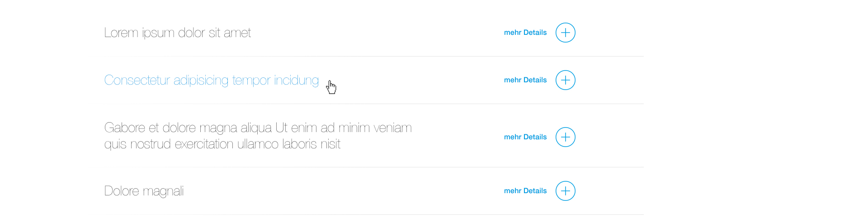Click the 'Dolore magnali' heading
Viewport: 868px width, 223px height.
click(144, 191)
